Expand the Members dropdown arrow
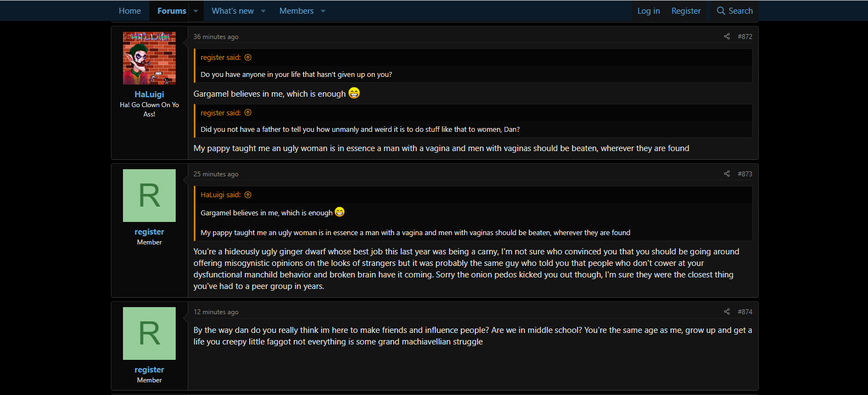868x395 pixels. click(323, 11)
